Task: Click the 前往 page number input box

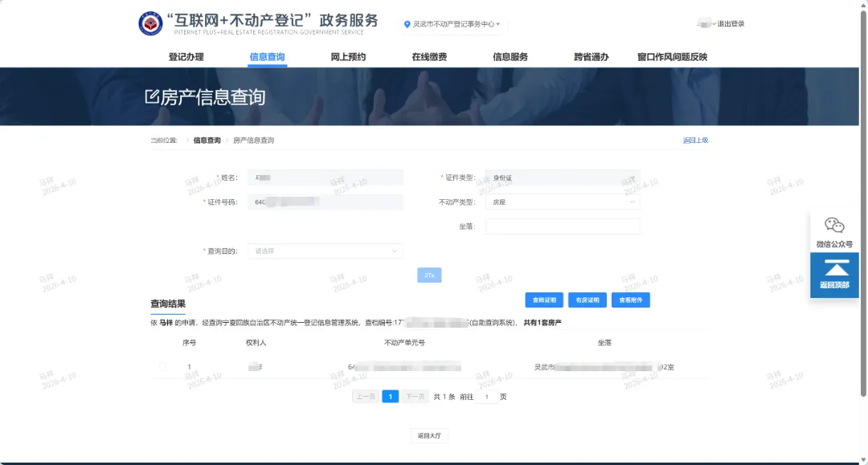Action: coord(486,397)
